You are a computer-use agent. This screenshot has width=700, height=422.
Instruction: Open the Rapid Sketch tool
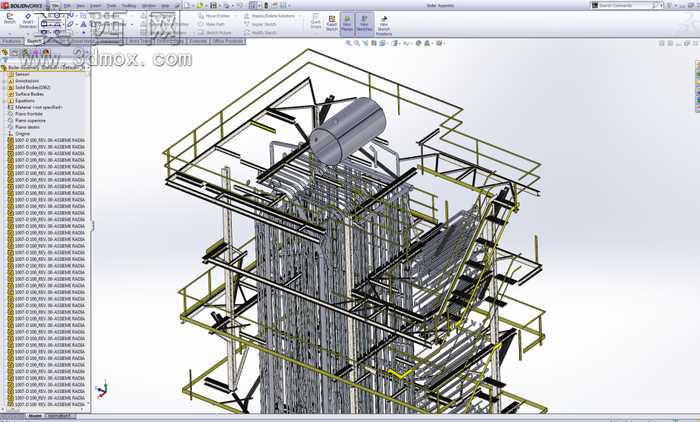click(332, 23)
